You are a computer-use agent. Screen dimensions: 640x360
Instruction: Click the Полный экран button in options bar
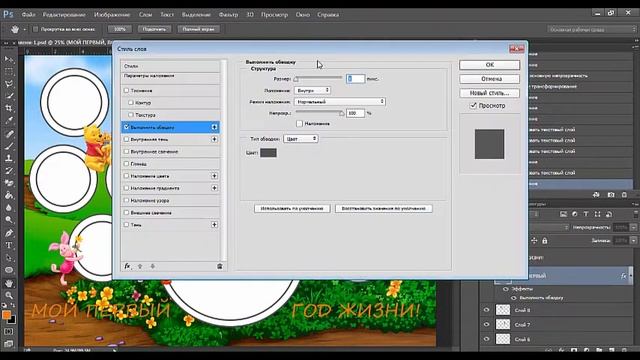pos(198,29)
